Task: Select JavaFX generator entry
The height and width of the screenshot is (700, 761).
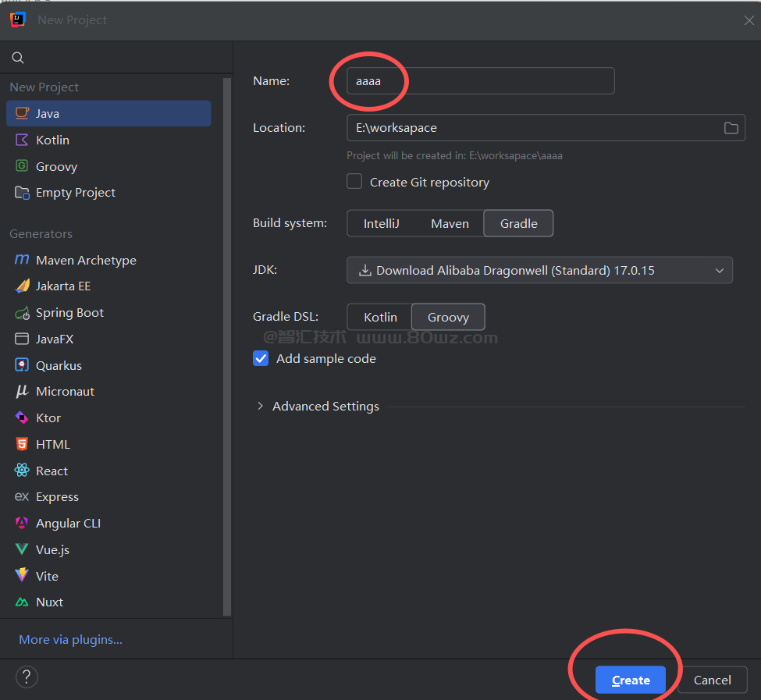Action: 108,339
